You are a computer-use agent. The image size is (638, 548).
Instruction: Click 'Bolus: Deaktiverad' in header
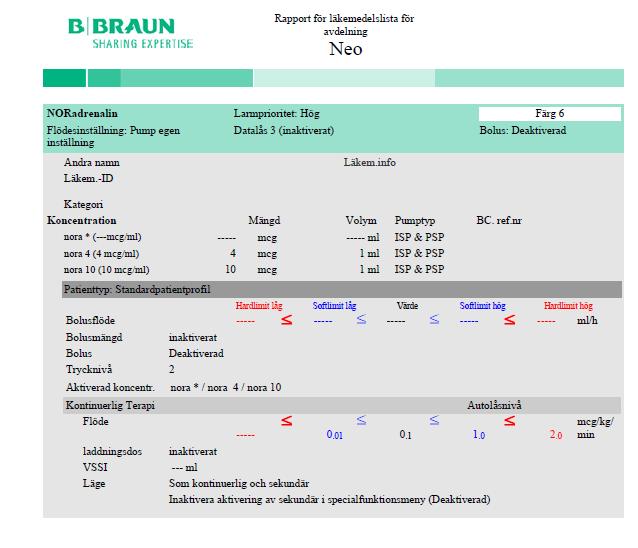[x=523, y=131]
